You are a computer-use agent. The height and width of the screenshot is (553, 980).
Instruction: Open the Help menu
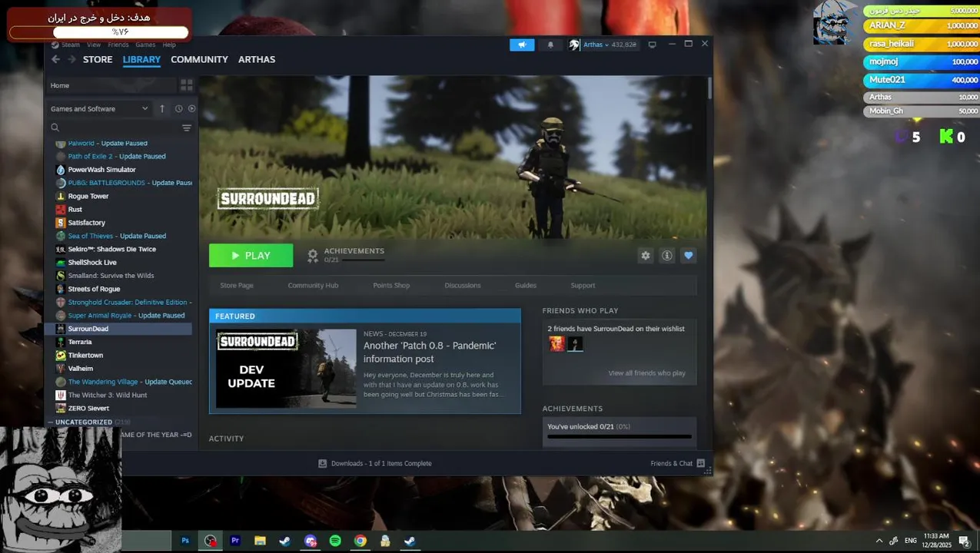[x=169, y=45]
